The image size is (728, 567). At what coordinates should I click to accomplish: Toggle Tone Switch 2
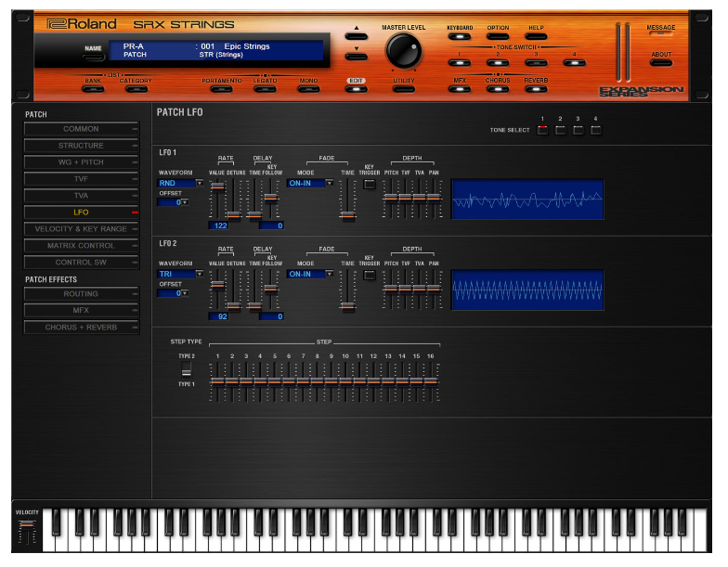pyautogui.click(x=498, y=63)
